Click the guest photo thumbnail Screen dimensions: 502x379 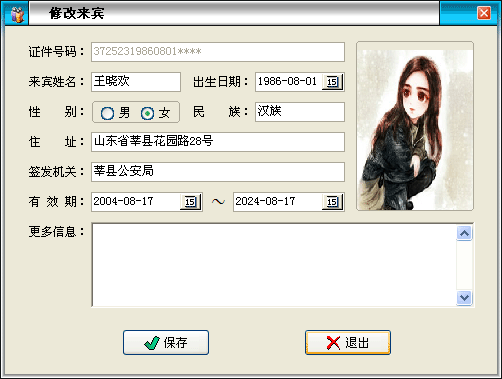pyautogui.click(x=415, y=126)
